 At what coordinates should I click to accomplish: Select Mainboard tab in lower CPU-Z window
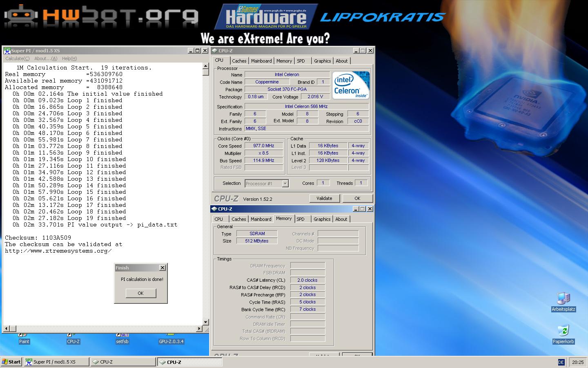261,219
